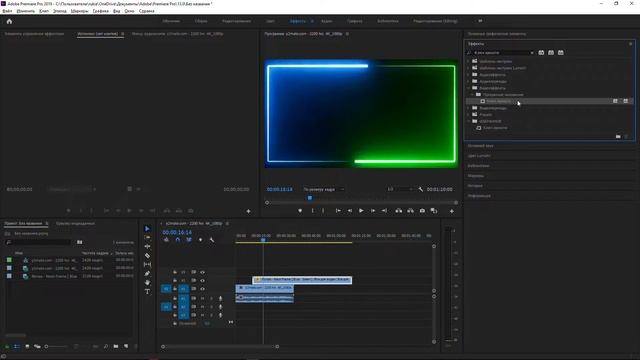Image resolution: width=640 pixels, height=360 pixels.
Task: Open the Маркеры menu
Action: pos(80,11)
